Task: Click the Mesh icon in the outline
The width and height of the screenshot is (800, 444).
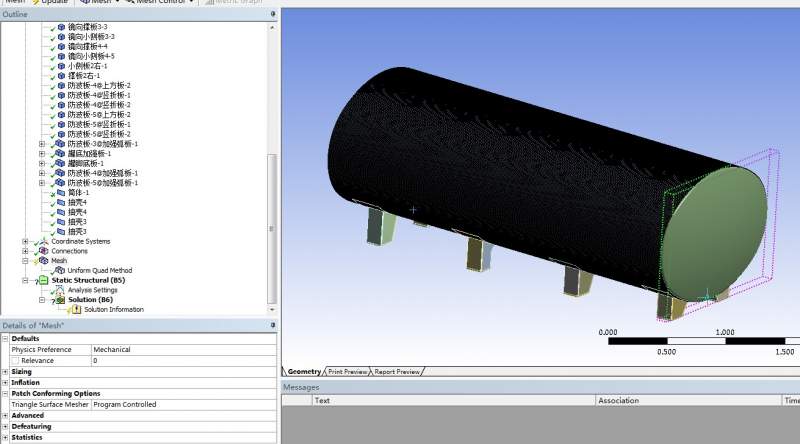Action: (44, 260)
